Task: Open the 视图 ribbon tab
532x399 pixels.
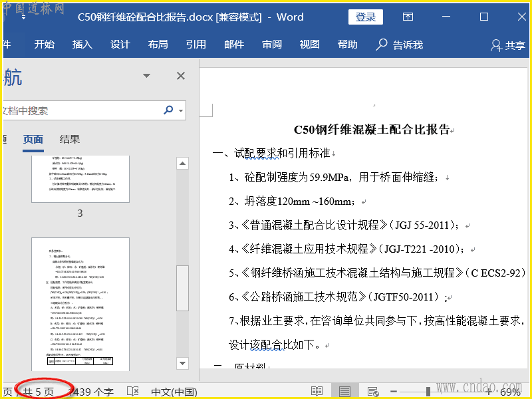Action: [309, 45]
